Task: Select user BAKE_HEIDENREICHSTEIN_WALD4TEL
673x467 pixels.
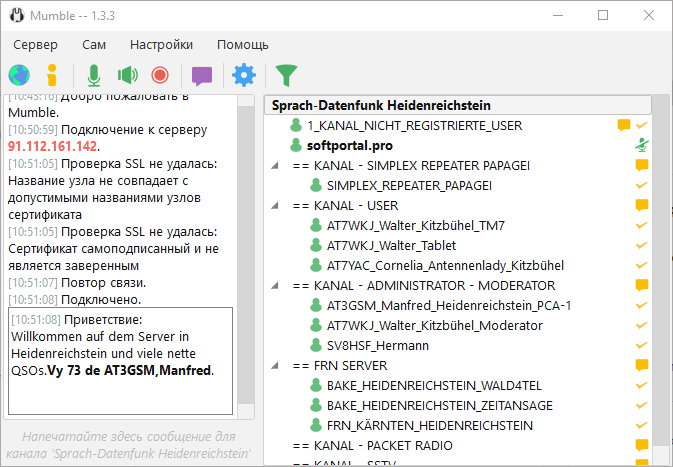Action: (x=434, y=385)
